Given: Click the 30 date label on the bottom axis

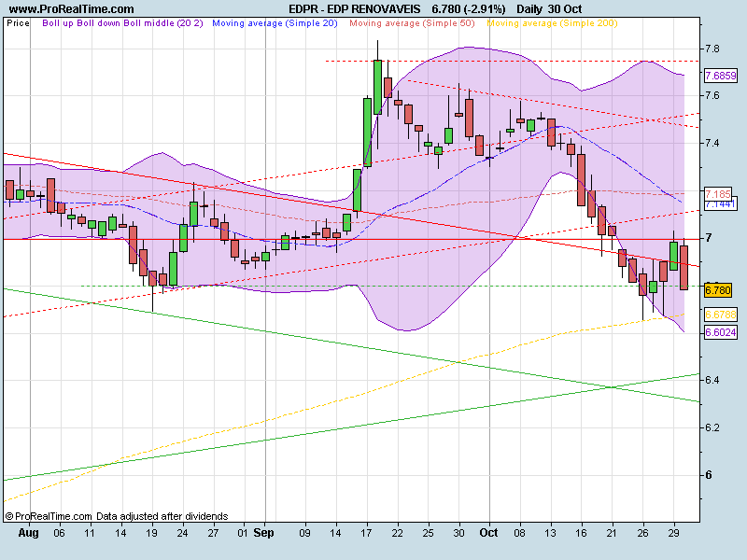Looking at the screenshot, I should [458, 533].
